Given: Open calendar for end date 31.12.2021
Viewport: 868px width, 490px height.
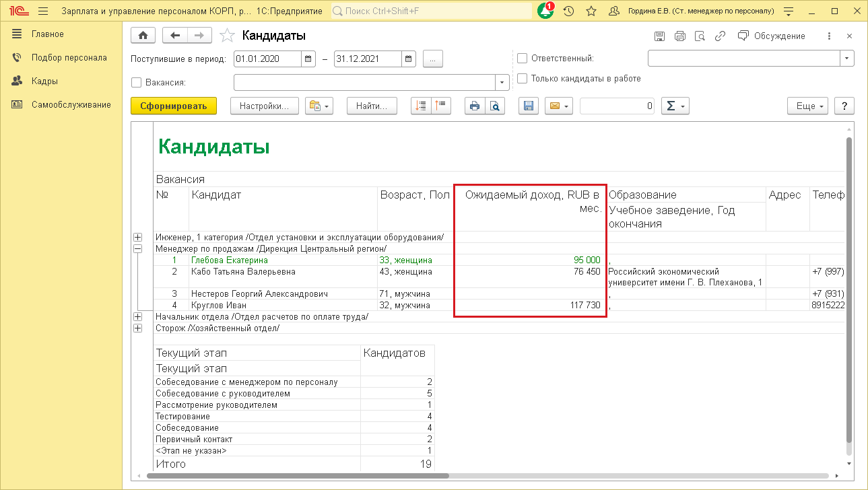Looking at the screenshot, I should (409, 59).
